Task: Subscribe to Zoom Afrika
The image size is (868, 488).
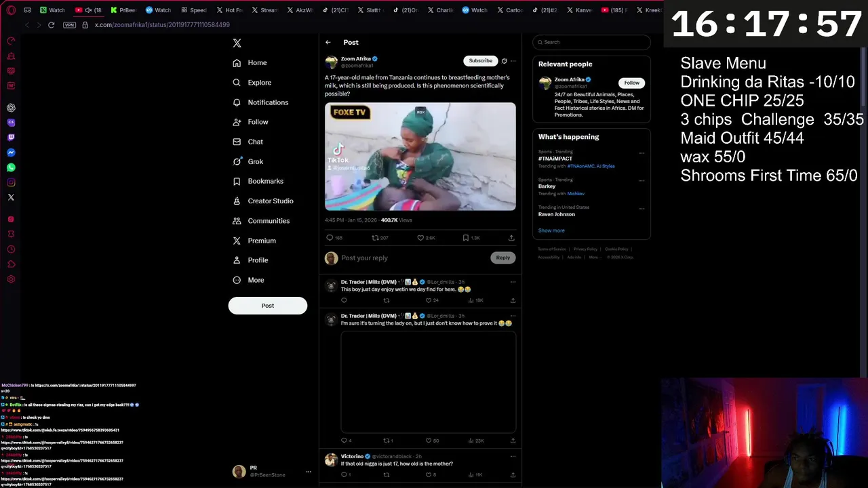Action: [481, 60]
